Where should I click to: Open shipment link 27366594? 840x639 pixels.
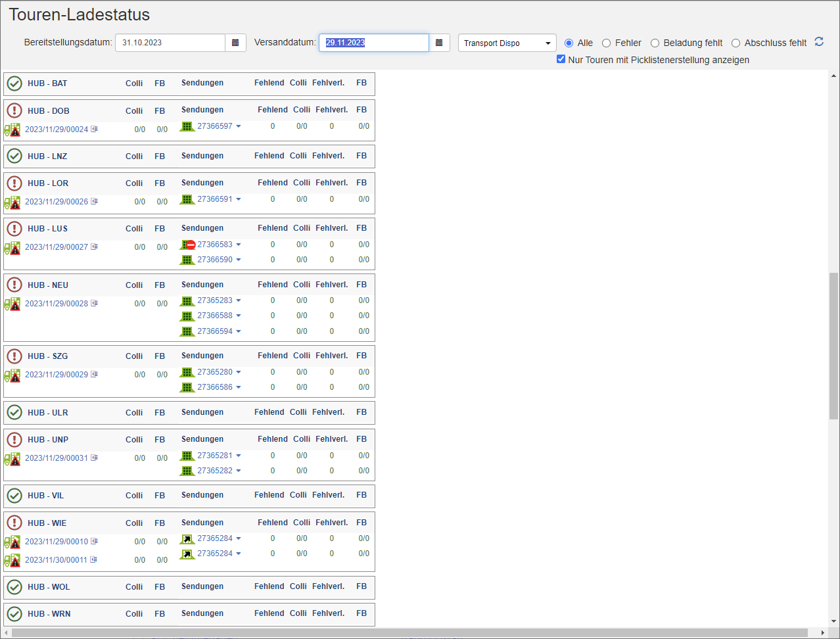[215, 331]
